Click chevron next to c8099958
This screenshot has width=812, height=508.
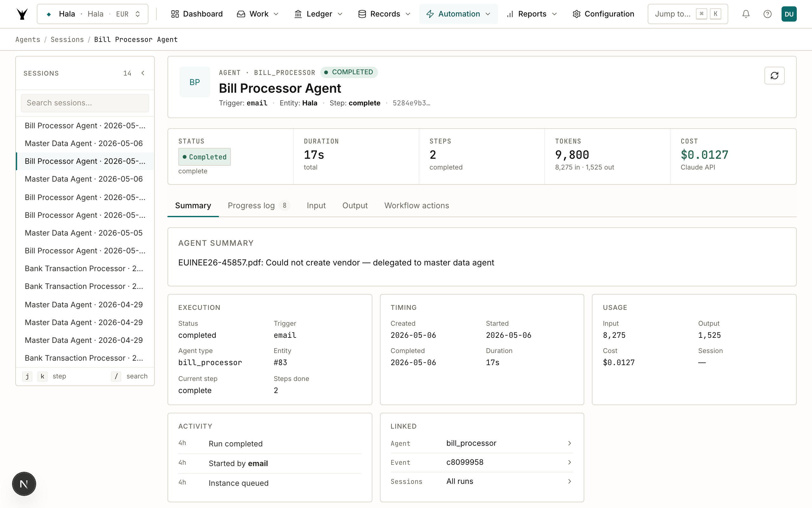tap(569, 463)
